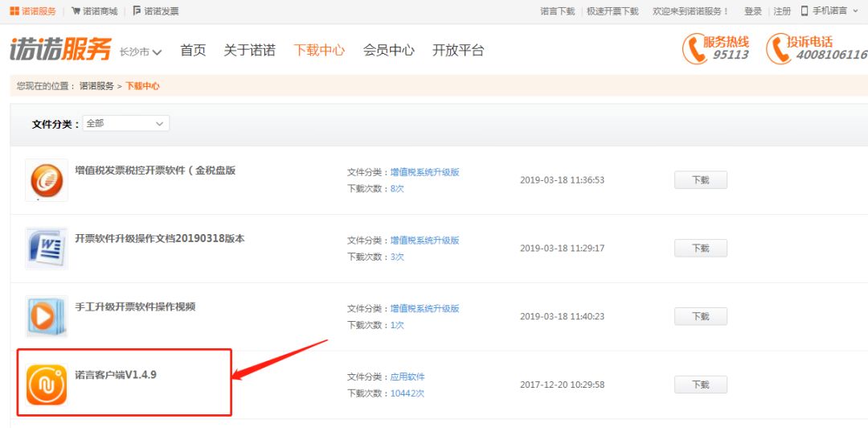Click the 登录 link
Viewport: 868px width, 428px height.
tap(752, 11)
